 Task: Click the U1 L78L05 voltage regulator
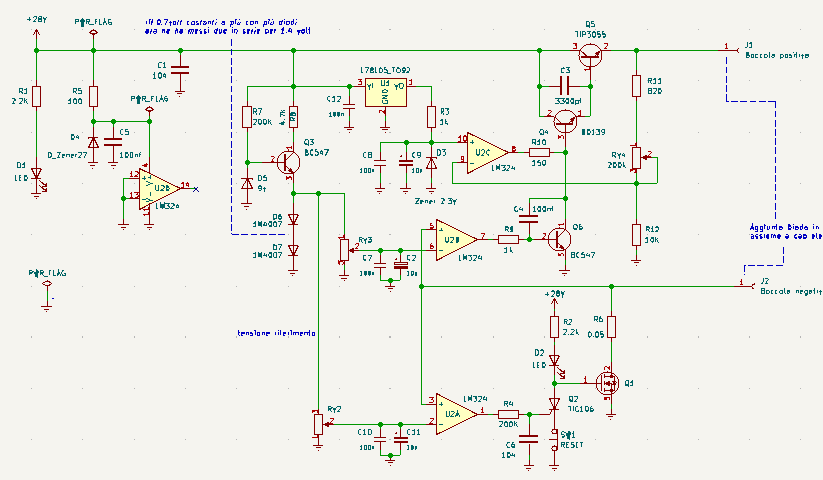pyautogui.click(x=385, y=91)
